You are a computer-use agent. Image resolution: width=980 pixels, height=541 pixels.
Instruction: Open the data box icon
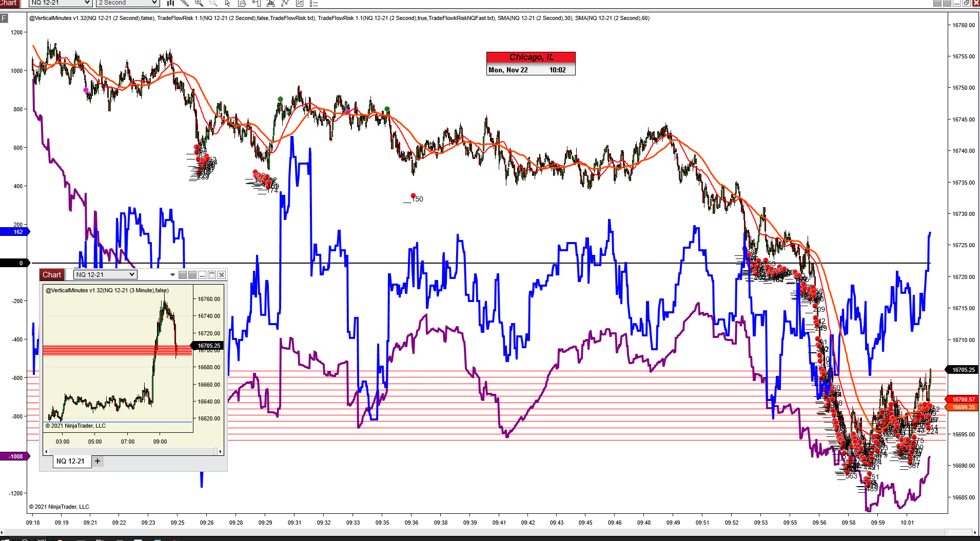pyautogui.click(x=242, y=3)
